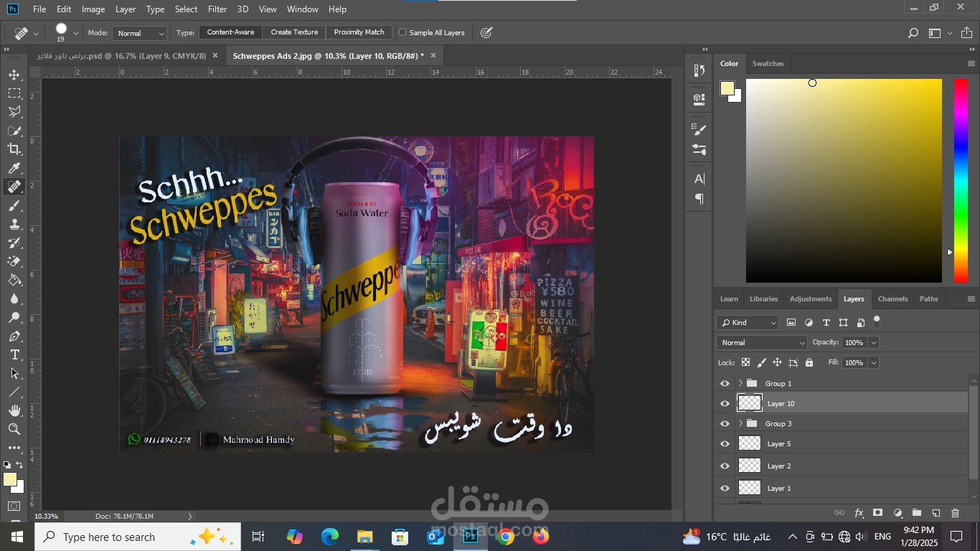980x551 pixels.
Task: Open layer style fx menu
Action: [859, 513]
